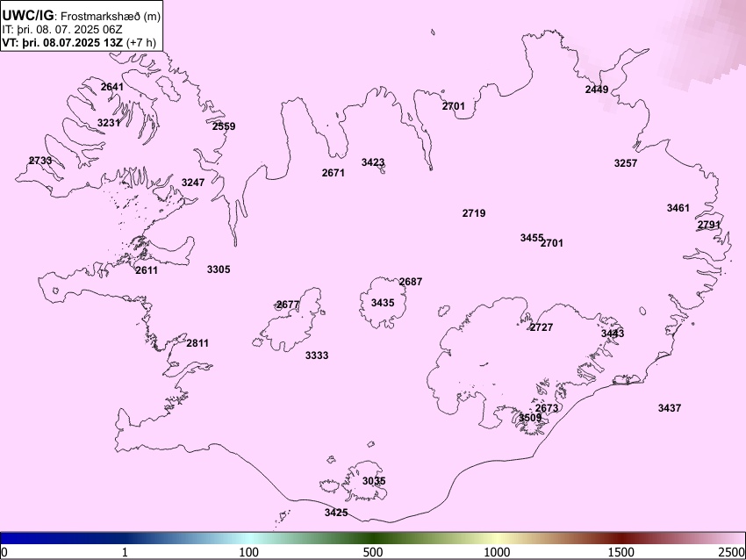This screenshot has height=560, width=746.
Task: Pick the 2733 value label
Action: click(40, 161)
